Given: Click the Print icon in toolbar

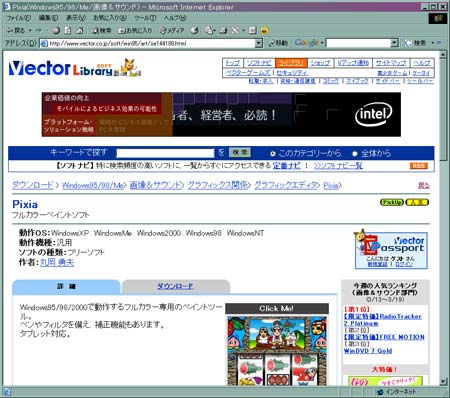Looking at the screenshot, I should [x=223, y=31].
